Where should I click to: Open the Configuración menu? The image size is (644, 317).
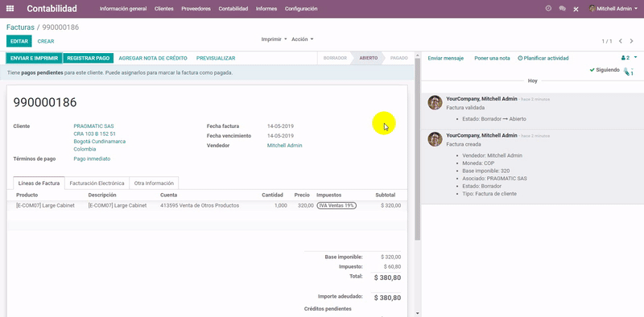click(x=301, y=9)
